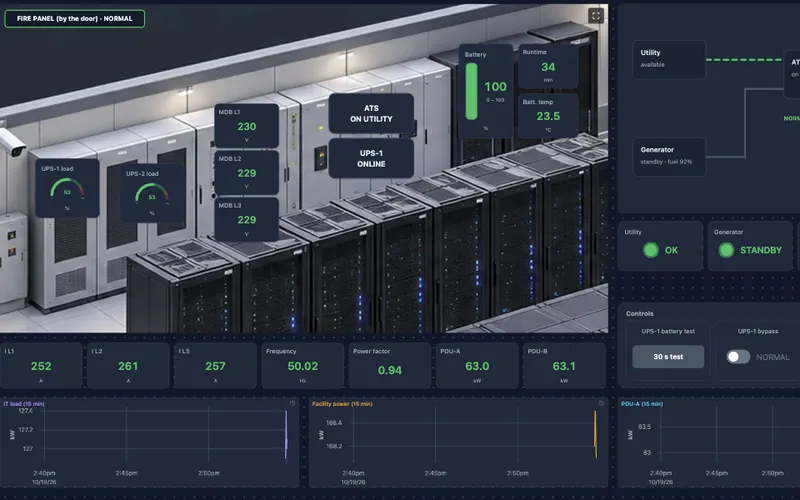Click the UPS-1 battery test label

668,331
